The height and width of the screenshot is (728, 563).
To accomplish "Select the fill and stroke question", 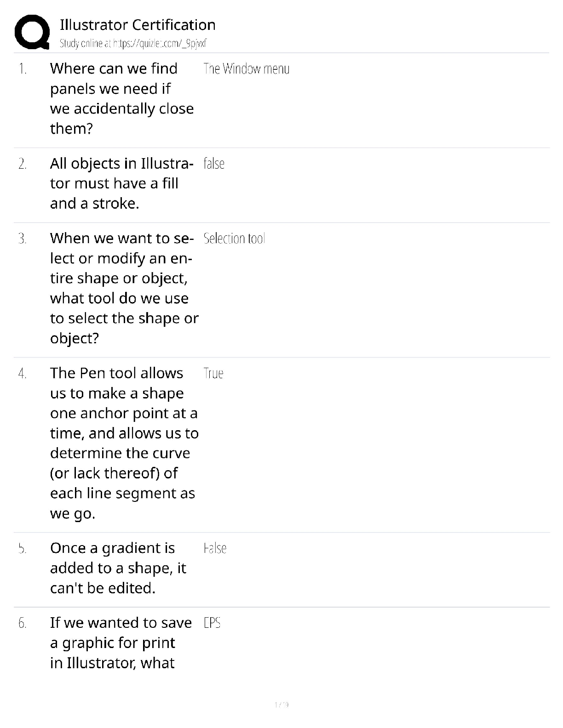I will point(121,183).
